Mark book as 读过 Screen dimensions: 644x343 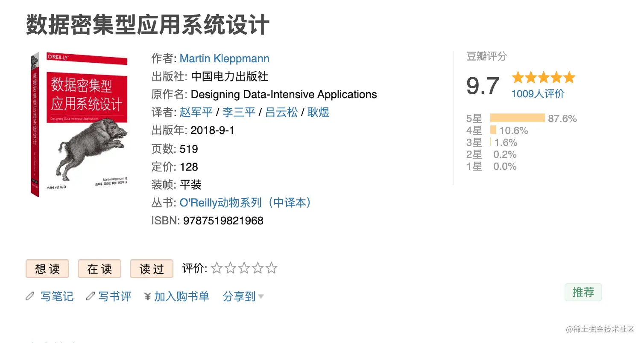point(152,269)
